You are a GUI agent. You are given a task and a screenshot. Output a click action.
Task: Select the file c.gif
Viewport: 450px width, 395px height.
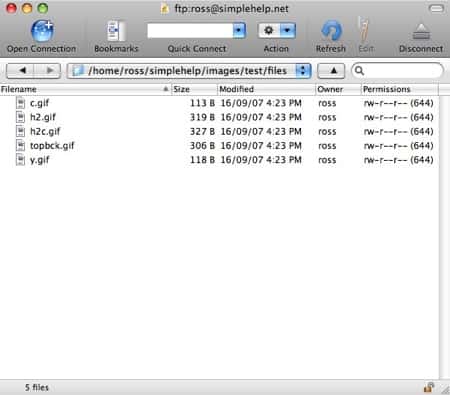[39, 103]
